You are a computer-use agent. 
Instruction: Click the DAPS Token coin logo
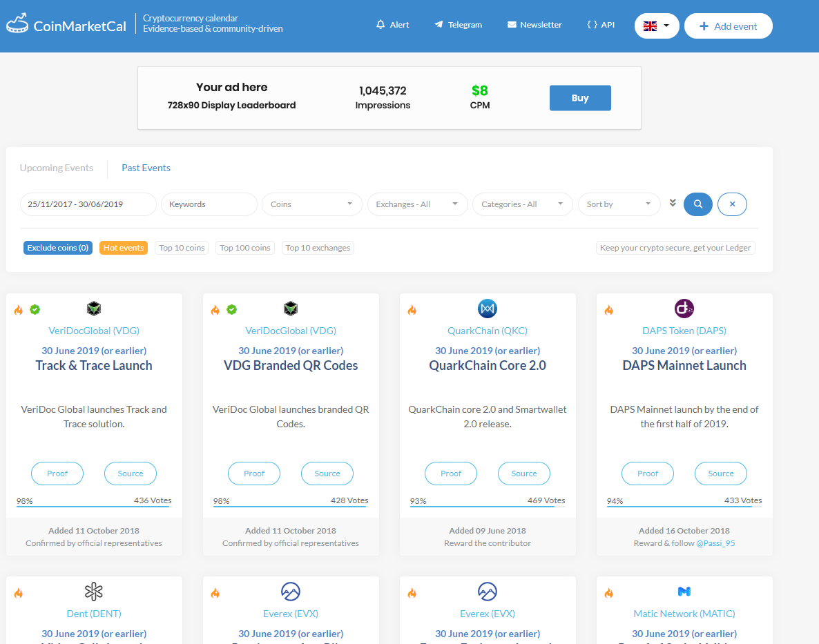[x=684, y=309]
